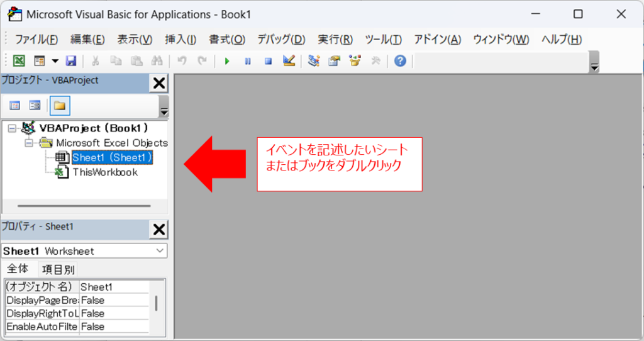Select Microsoft Excel Objects folder label
This screenshot has width=644, height=341.
click(112, 143)
